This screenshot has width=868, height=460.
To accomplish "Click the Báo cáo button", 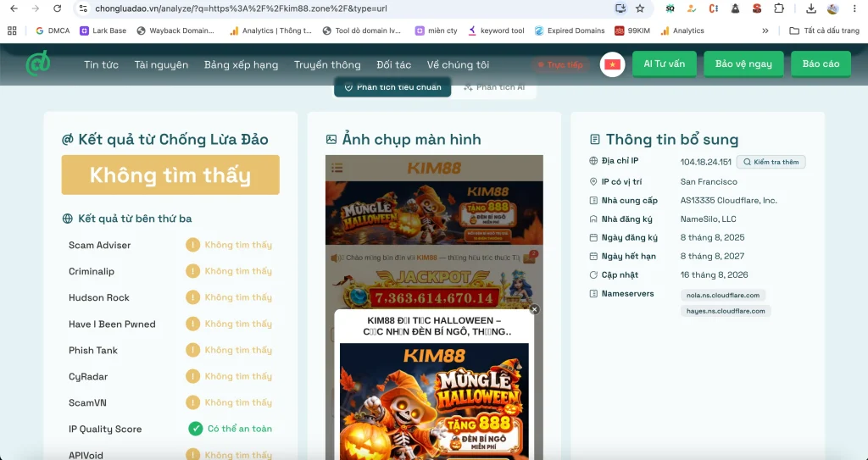I will (821, 64).
